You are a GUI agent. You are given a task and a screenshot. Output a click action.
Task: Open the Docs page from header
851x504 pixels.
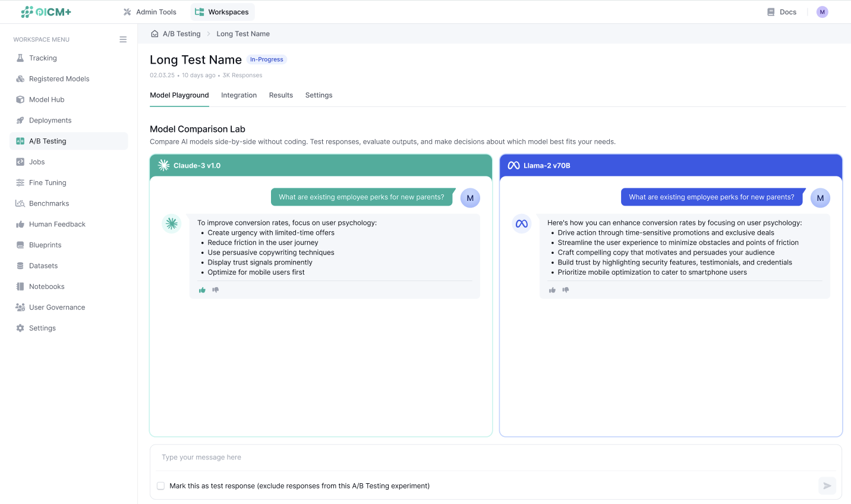pos(781,12)
